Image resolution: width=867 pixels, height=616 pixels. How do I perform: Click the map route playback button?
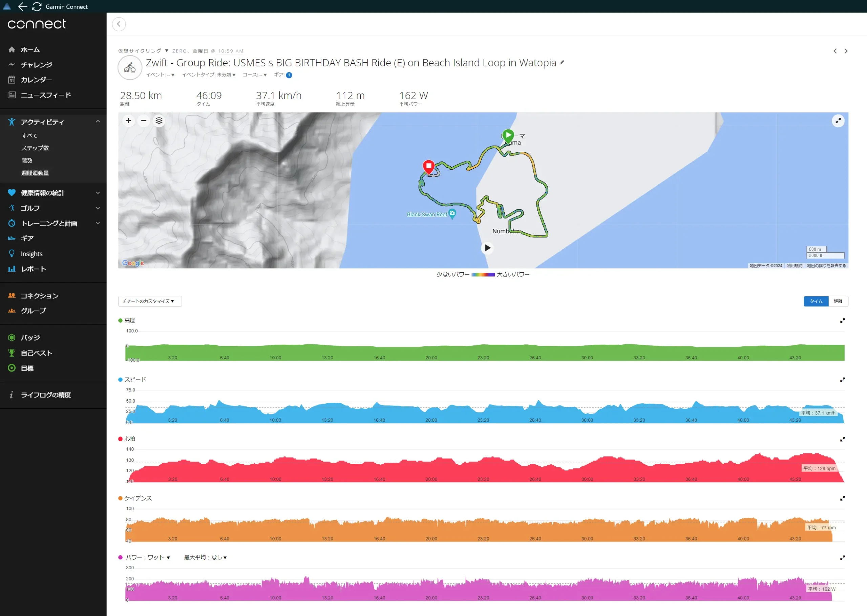click(x=487, y=247)
